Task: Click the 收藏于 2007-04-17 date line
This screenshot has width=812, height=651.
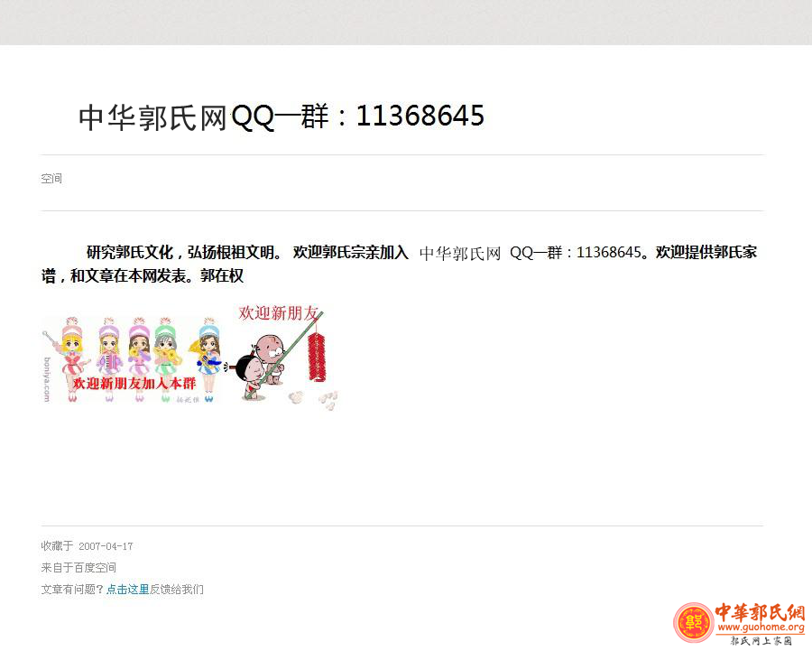Action: click(87, 545)
